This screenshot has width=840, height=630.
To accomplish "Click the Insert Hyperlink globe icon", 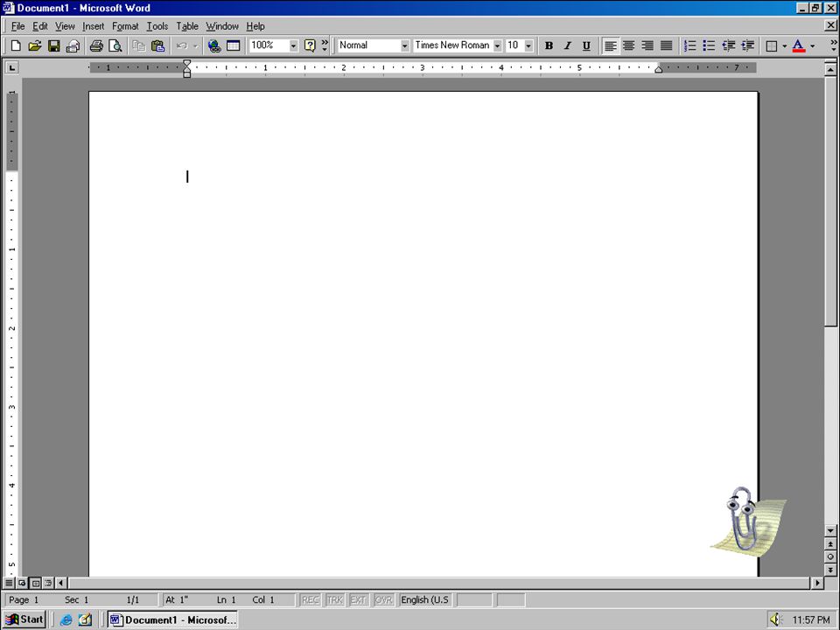I will (214, 45).
